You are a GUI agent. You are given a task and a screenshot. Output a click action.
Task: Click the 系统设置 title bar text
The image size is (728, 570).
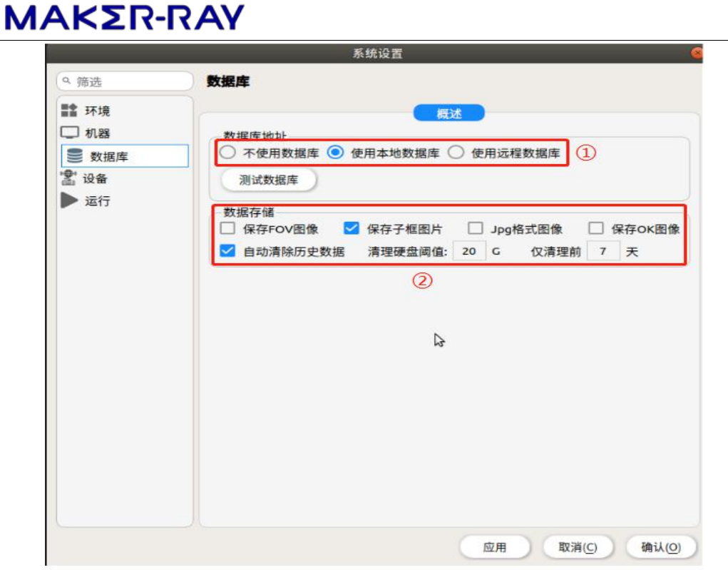(377, 54)
